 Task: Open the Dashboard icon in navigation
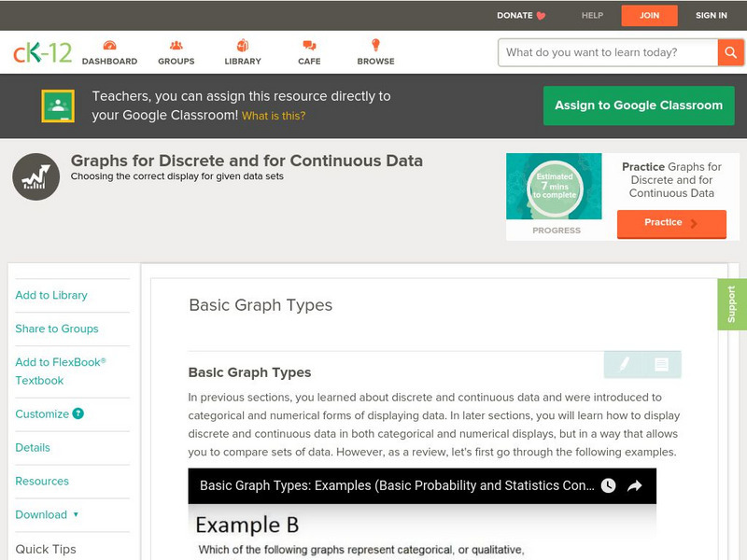pos(109,46)
